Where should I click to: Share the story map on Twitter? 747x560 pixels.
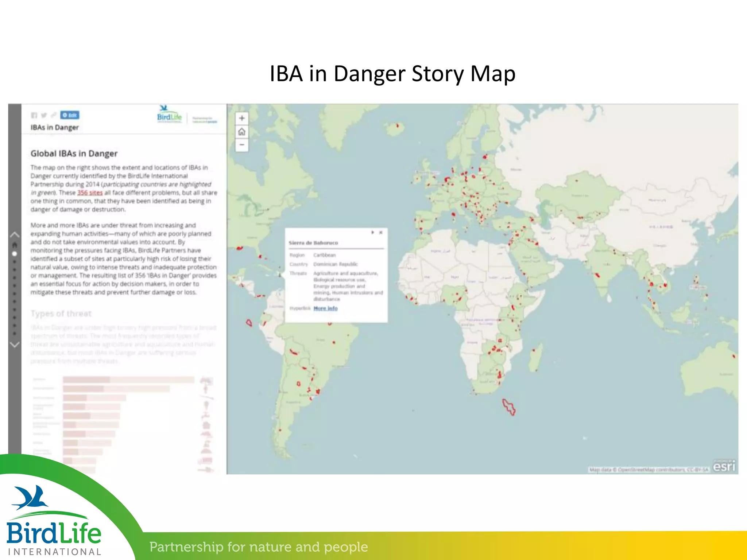44,115
